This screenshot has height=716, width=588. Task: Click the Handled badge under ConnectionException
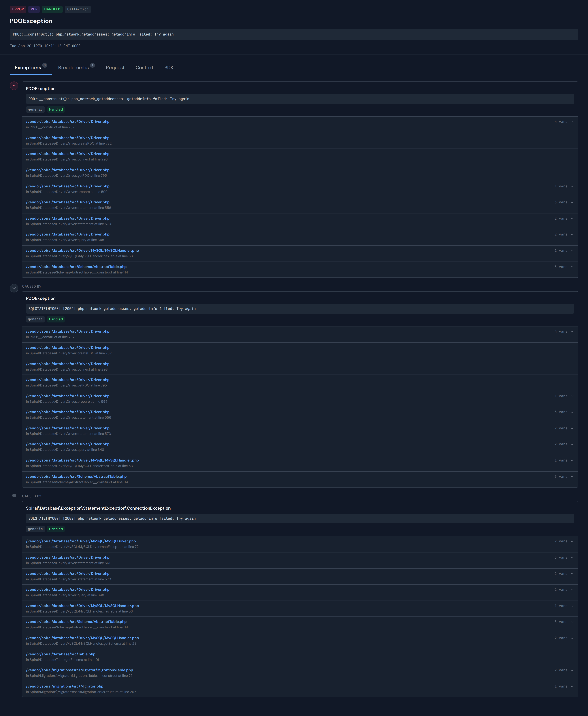(56, 529)
